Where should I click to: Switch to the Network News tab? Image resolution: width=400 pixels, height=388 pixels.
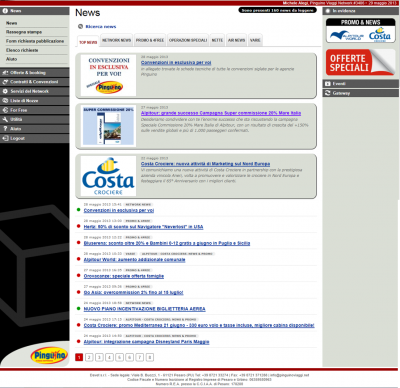(116, 40)
